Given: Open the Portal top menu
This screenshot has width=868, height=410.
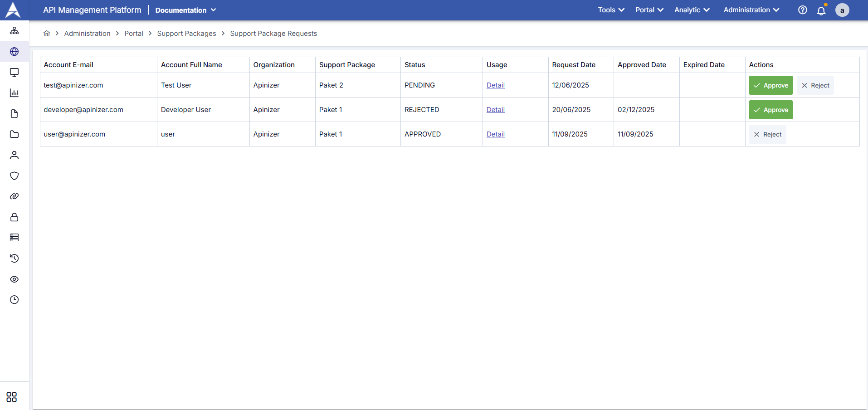Looking at the screenshot, I should coord(649,10).
